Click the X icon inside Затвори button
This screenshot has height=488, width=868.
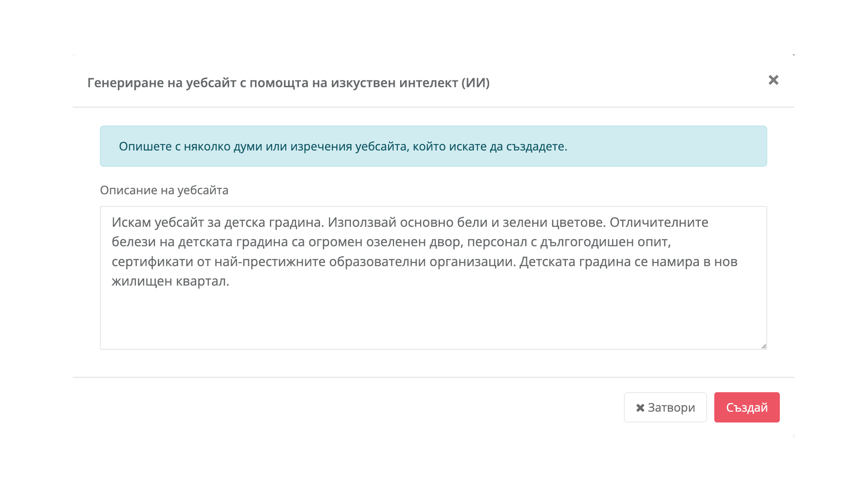(x=640, y=408)
